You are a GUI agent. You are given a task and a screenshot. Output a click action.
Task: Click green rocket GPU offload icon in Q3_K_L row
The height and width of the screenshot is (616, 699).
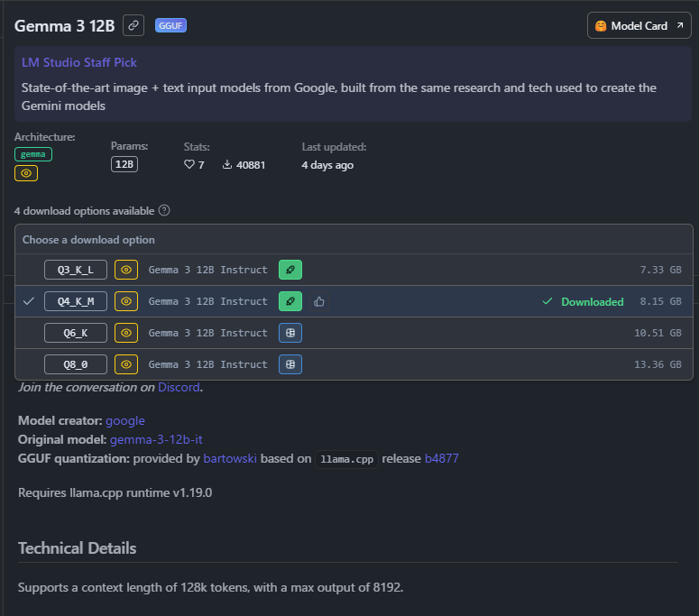pos(290,270)
